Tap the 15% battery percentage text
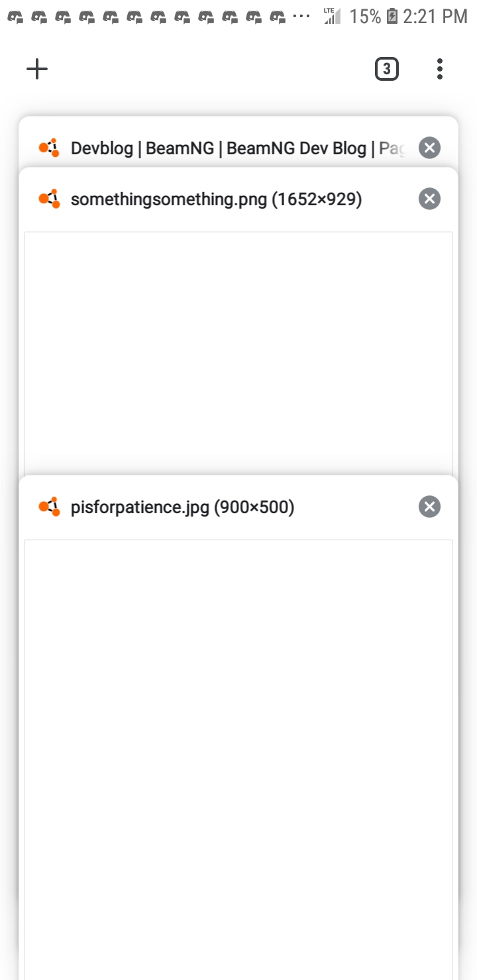The width and height of the screenshot is (477, 980). click(366, 17)
